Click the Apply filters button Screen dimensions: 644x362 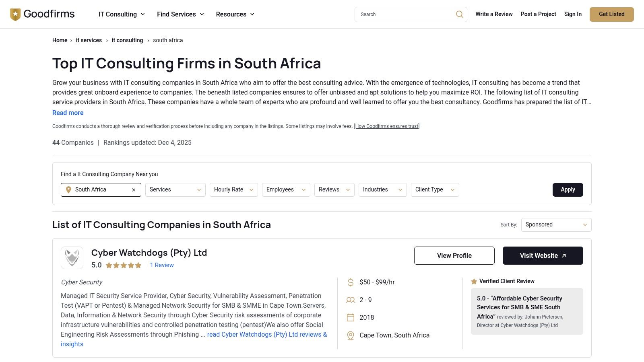tap(568, 190)
